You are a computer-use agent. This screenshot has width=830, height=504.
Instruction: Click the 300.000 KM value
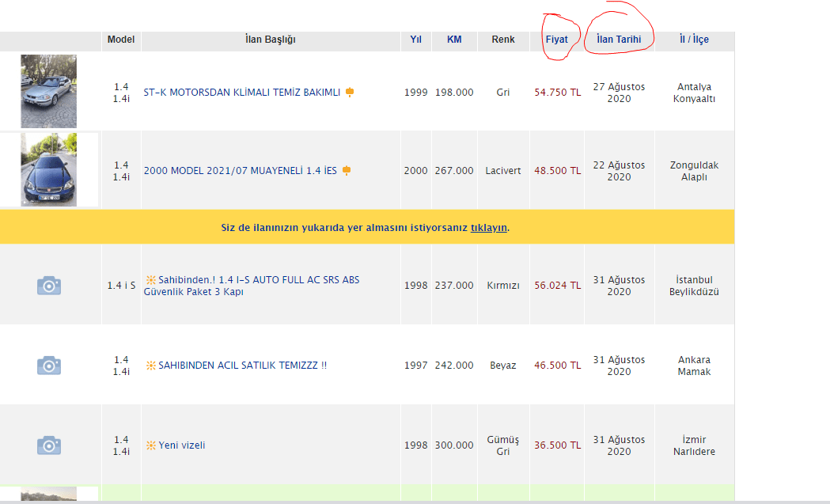[x=454, y=445]
